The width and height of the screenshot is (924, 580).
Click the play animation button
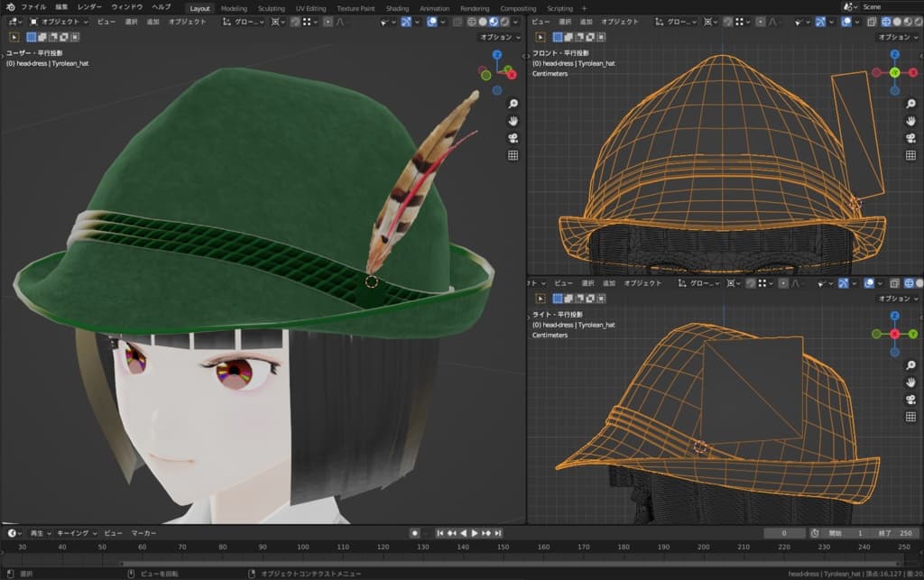point(475,533)
